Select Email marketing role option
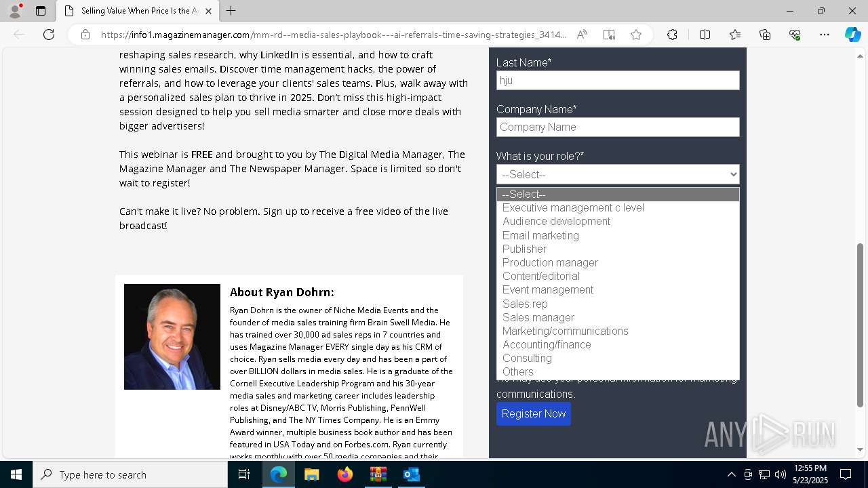868x488 pixels. click(618, 235)
